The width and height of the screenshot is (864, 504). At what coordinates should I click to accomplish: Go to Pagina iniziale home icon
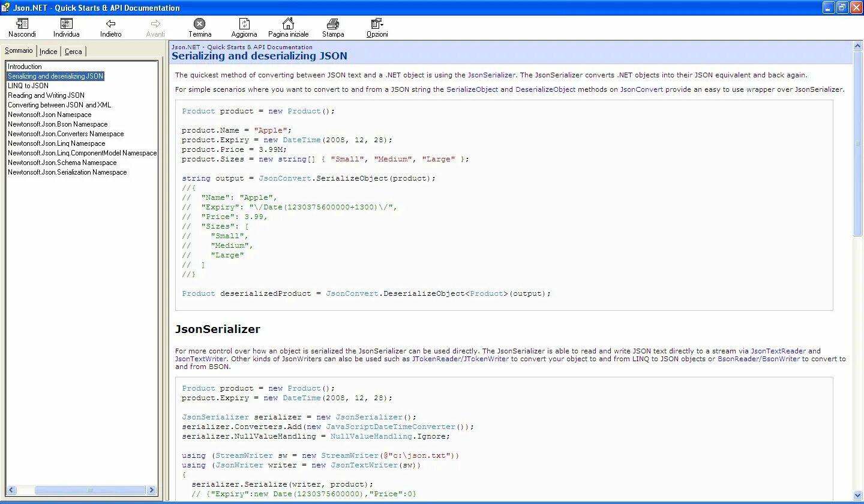(288, 24)
